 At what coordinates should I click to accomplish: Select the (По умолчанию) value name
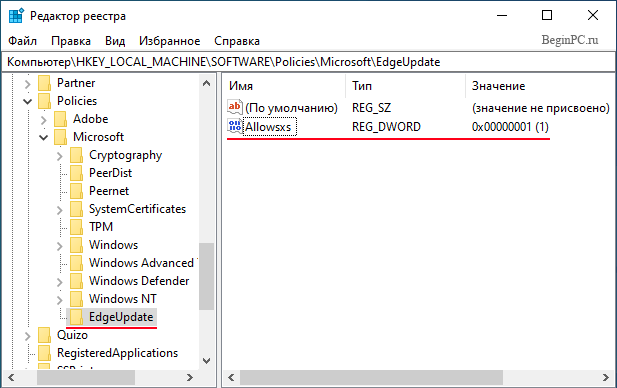[x=291, y=108]
